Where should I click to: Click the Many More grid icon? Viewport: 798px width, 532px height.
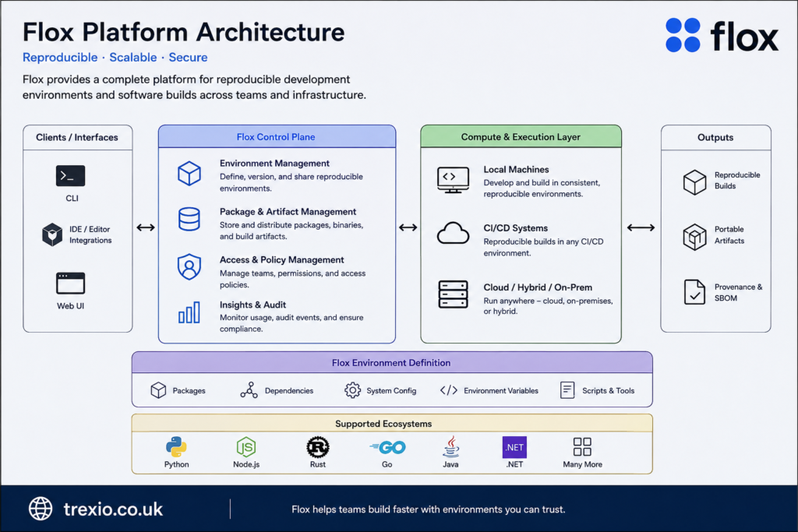(582, 447)
